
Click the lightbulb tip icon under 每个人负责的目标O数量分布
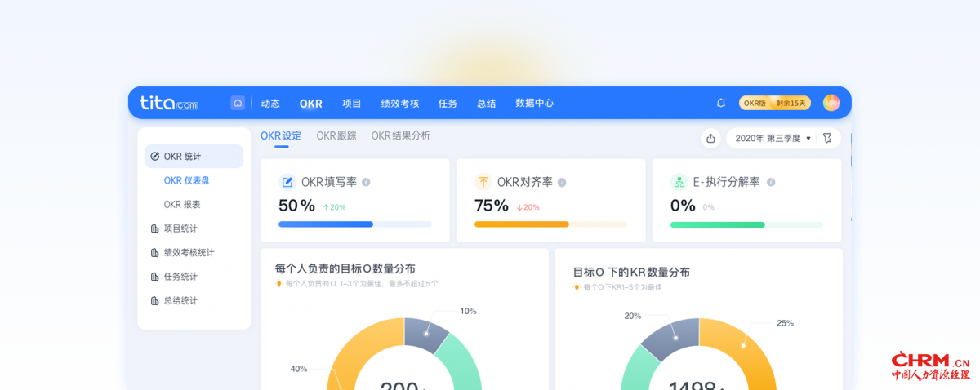[x=279, y=284]
